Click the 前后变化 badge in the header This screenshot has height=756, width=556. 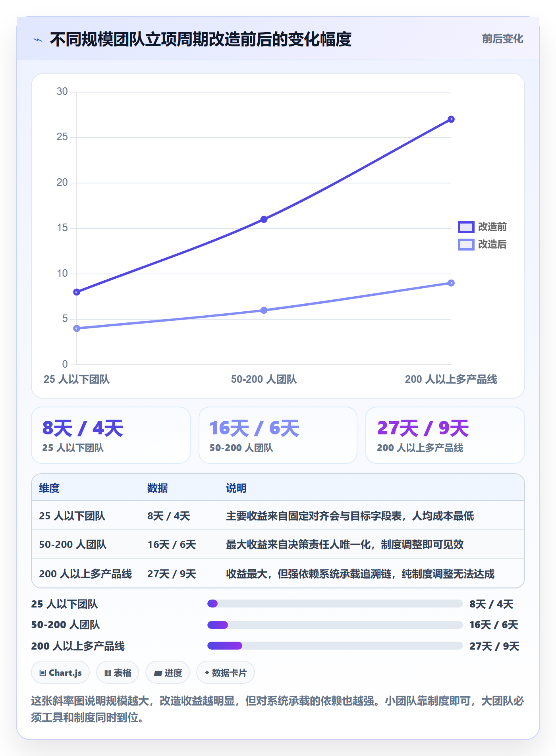502,39
